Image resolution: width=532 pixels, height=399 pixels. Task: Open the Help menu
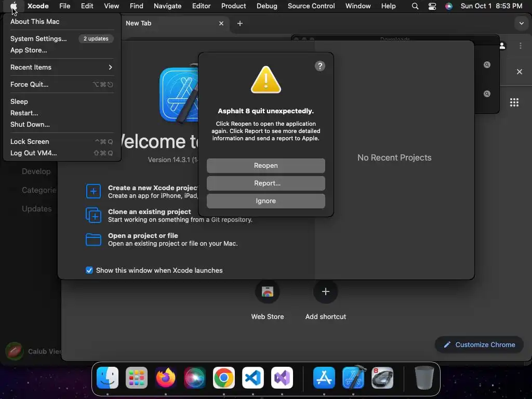(388, 6)
